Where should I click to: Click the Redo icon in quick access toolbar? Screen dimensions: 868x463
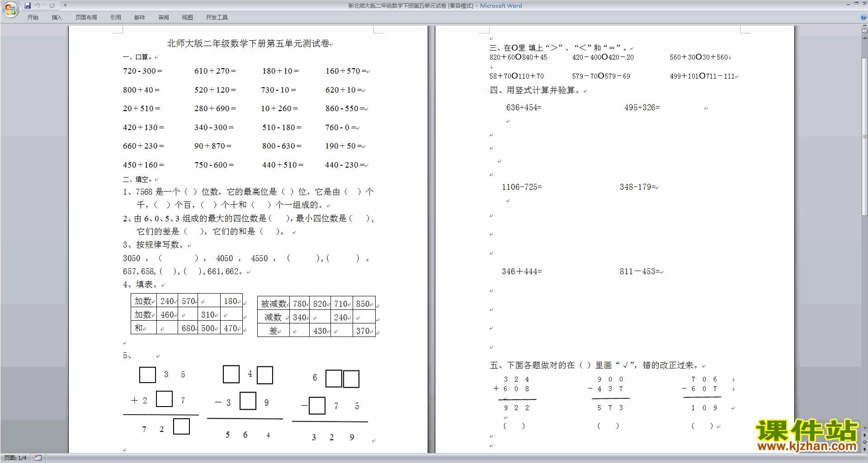(52, 5)
